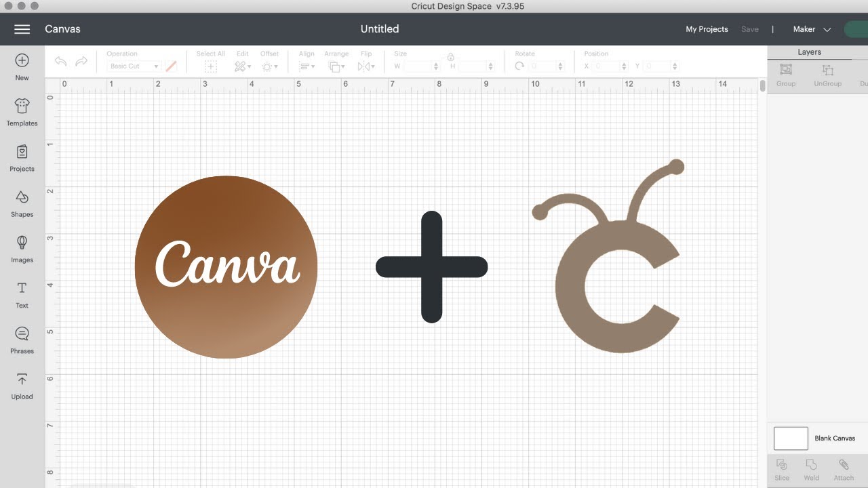Open the Arrange options dropdown
868x488 pixels.
336,66
